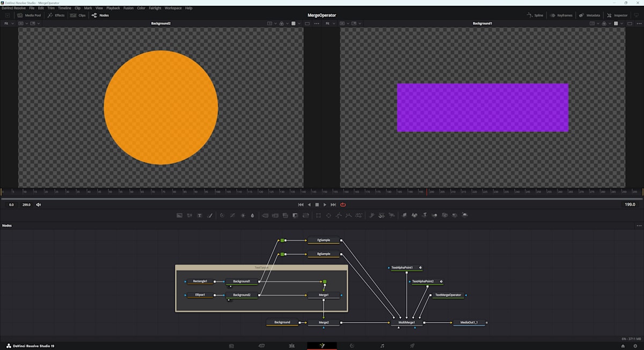Screen dimensions: 644x350
Task: Toggle the Metadata panel
Action: click(590, 15)
